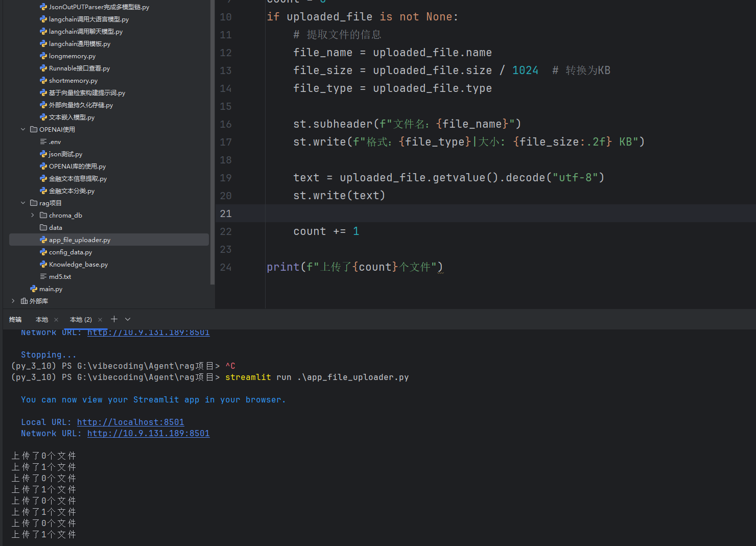Viewport: 756px width, 546px height.
Task: Collapse the OPENAI使用 folder
Action: [23, 130]
